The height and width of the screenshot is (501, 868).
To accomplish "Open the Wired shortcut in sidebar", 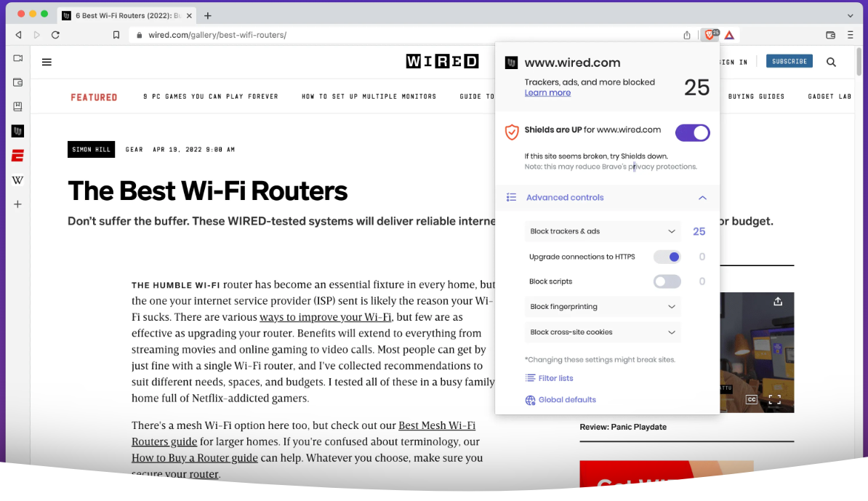I will click(x=17, y=131).
